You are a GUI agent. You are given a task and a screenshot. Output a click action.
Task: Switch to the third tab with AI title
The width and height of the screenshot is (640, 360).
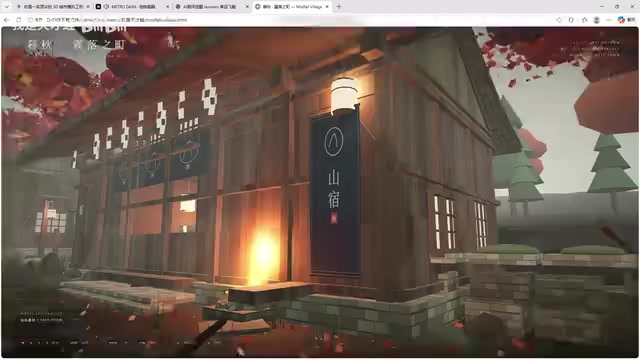[x=212, y=7]
